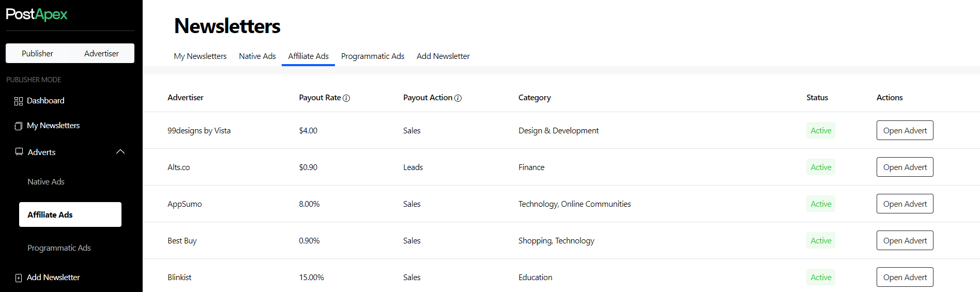Image resolution: width=980 pixels, height=292 pixels.
Task: Click the Payout Action info icon
Action: pyautogui.click(x=458, y=98)
